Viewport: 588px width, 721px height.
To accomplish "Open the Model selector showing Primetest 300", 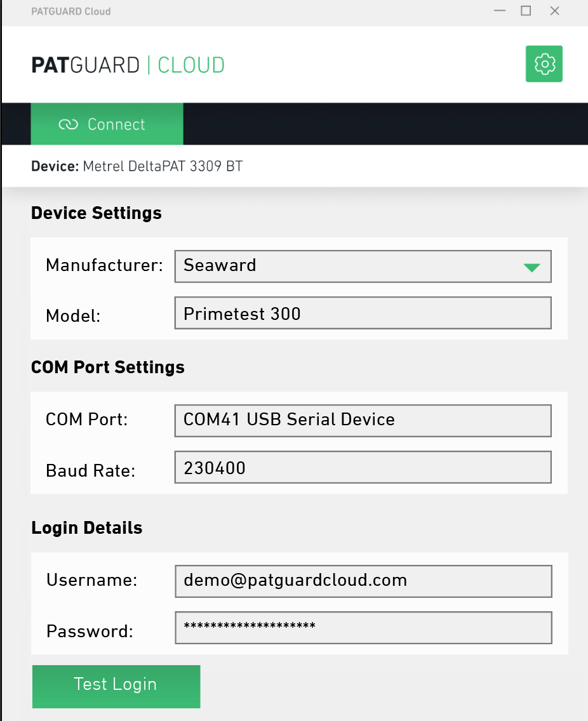I will click(363, 313).
